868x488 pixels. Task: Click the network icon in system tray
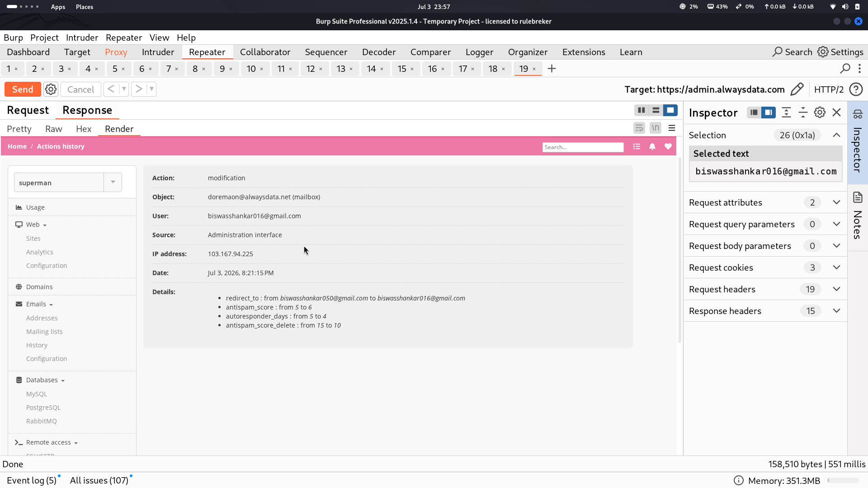(x=833, y=7)
